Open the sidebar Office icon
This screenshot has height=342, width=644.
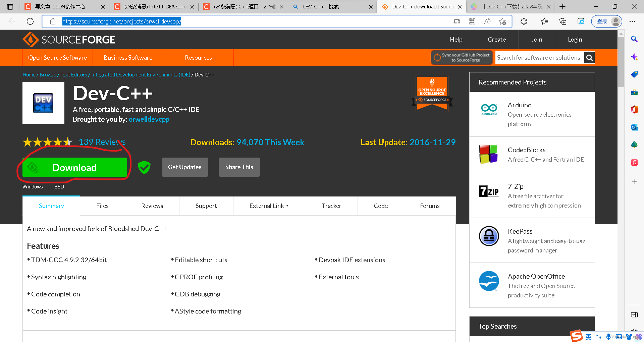(634, 109)
